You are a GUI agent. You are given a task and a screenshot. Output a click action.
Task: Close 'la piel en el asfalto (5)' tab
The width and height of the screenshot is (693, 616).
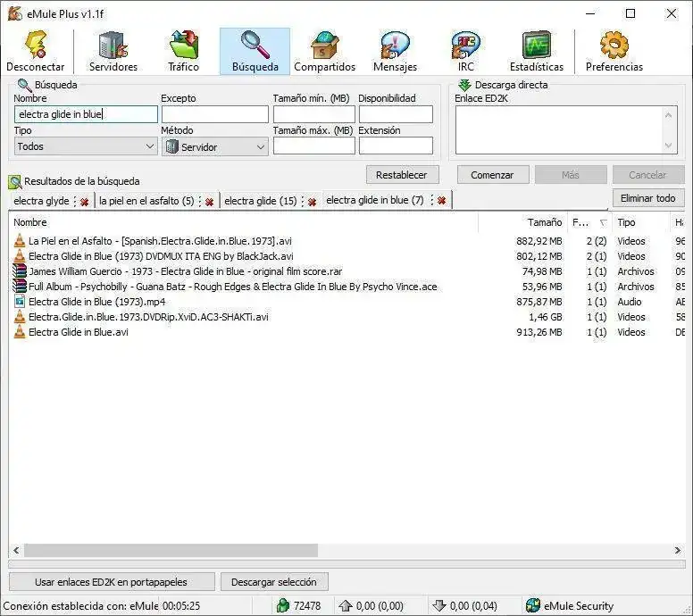click(210, 202)
